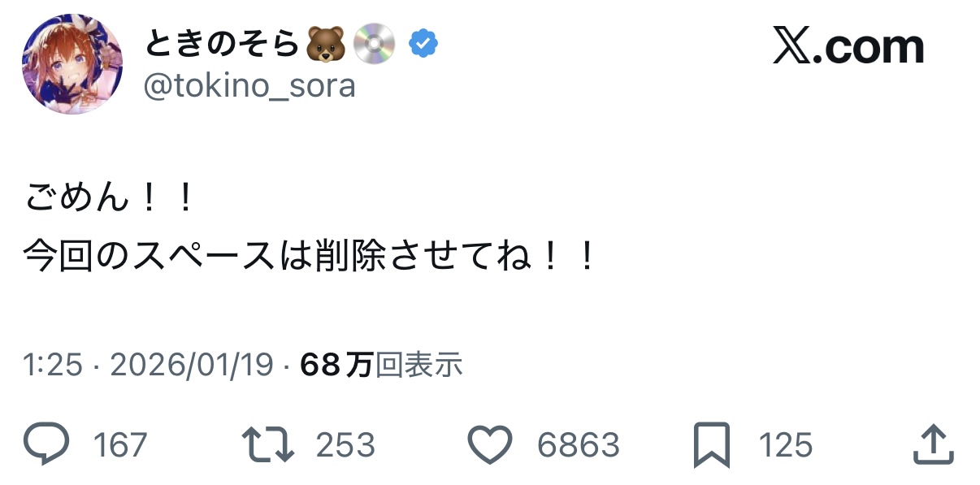Screen dimensions: 980x485
Task: Click the bear emoji beside the name
Action: click(x=326, y=44)
